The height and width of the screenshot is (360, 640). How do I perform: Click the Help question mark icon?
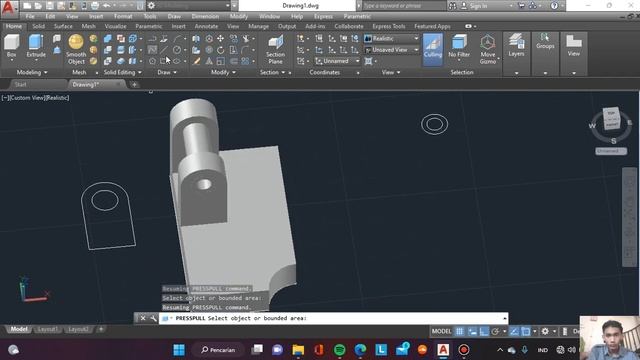[x=554, y=6]
